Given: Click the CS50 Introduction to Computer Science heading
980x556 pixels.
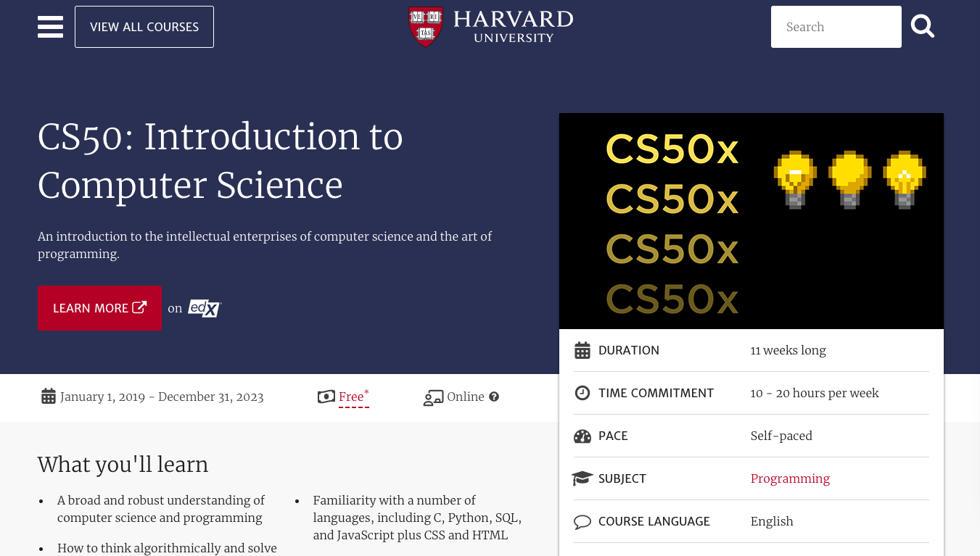Looking at the screenshot, I should 221,160.
